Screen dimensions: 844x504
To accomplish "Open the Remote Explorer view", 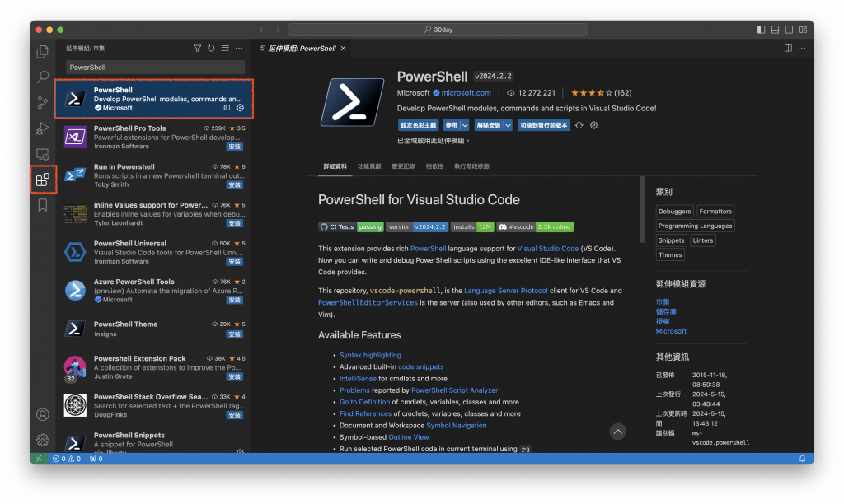I will pos(43,154).
